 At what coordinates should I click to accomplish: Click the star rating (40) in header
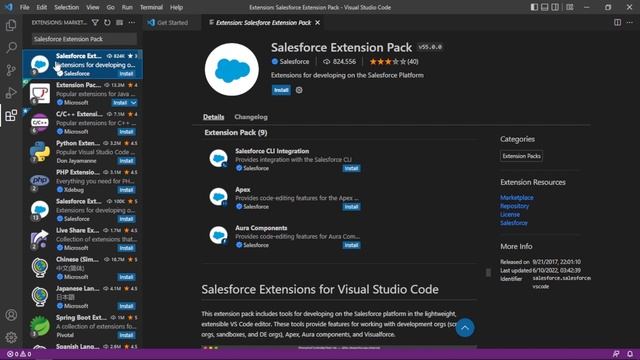pyautogui.click(x=394, y=62)
